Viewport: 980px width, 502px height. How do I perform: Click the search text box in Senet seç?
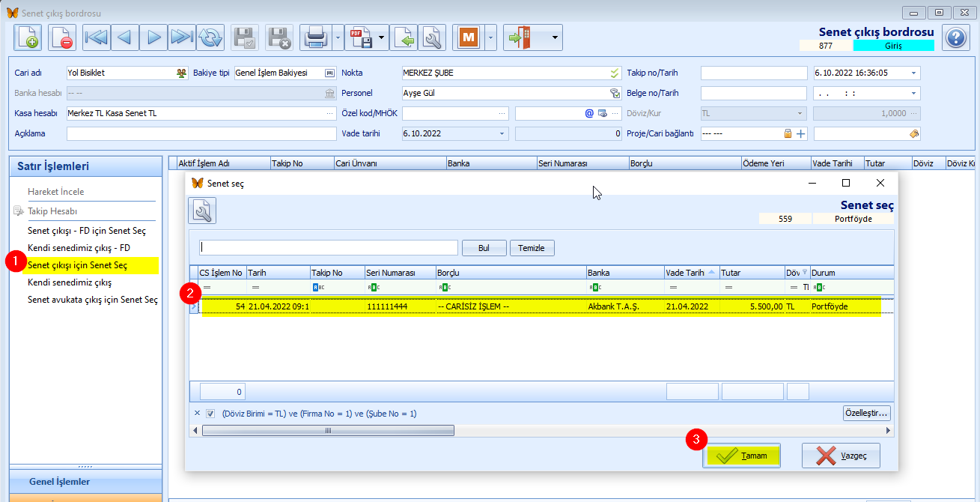(x=329, y=248)
